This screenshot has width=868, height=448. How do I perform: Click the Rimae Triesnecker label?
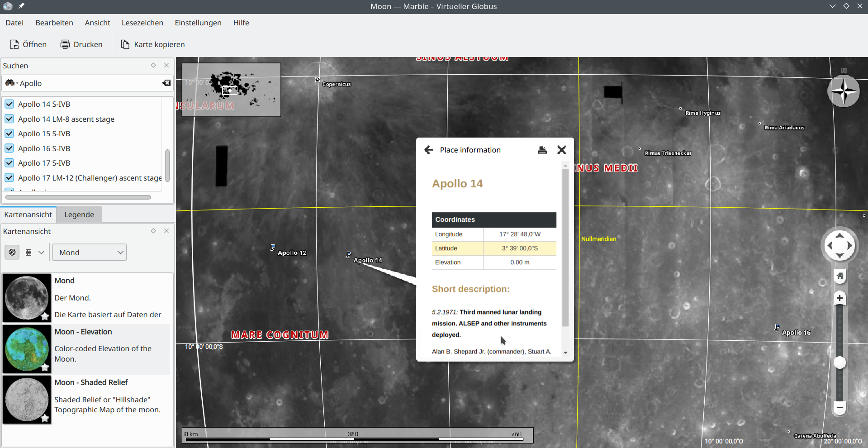[x=668, y=153]
